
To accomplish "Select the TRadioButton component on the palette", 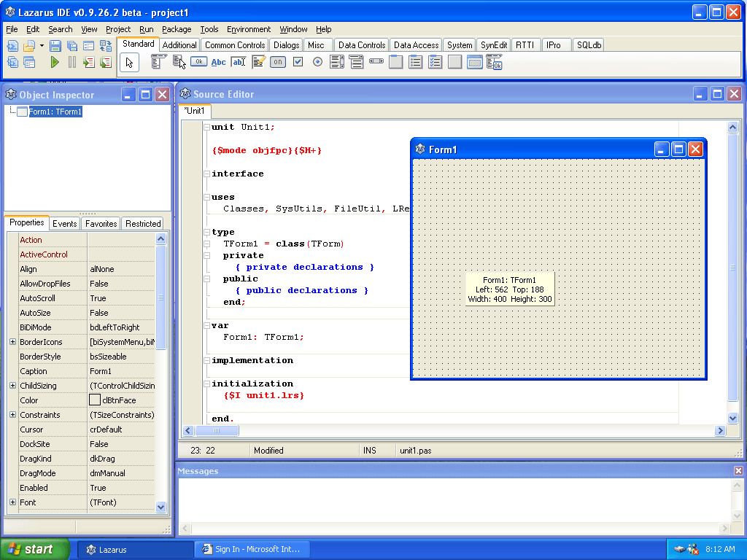I will click(316, 62).
